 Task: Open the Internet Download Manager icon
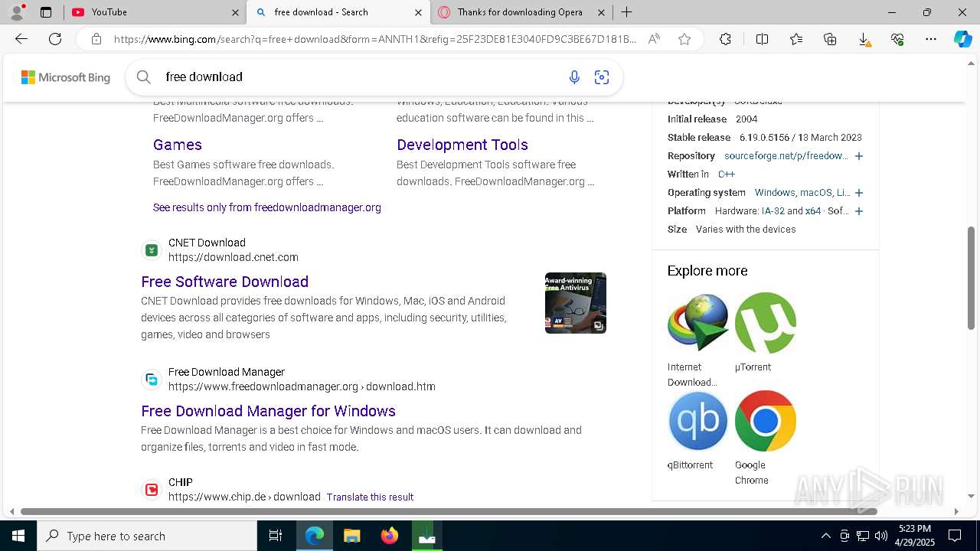point(697,322)
